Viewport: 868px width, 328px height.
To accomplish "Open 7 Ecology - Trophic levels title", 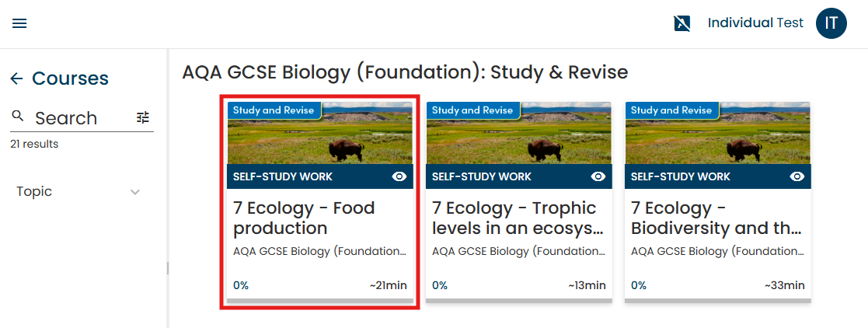I will pos(514,218).
